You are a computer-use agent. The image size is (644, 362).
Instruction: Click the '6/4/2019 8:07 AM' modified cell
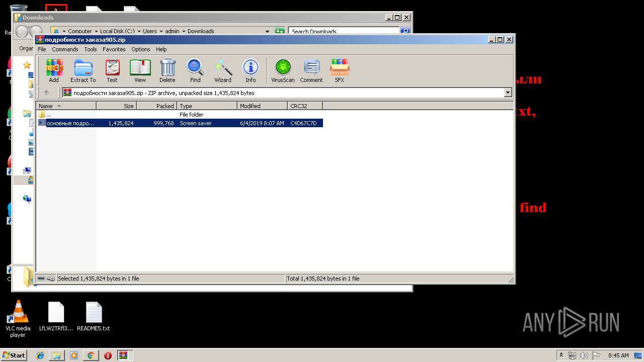coord(262,123)
